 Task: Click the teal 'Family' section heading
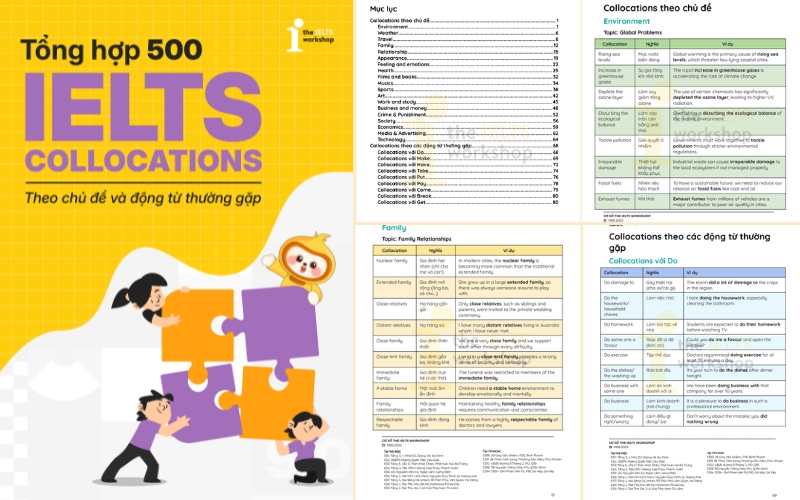click(394, 228)
